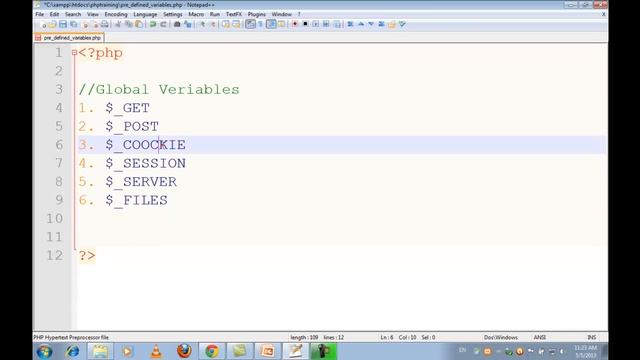Open the File menu
The width and height of the screenshot is (640, 360).
pos(40,14)
